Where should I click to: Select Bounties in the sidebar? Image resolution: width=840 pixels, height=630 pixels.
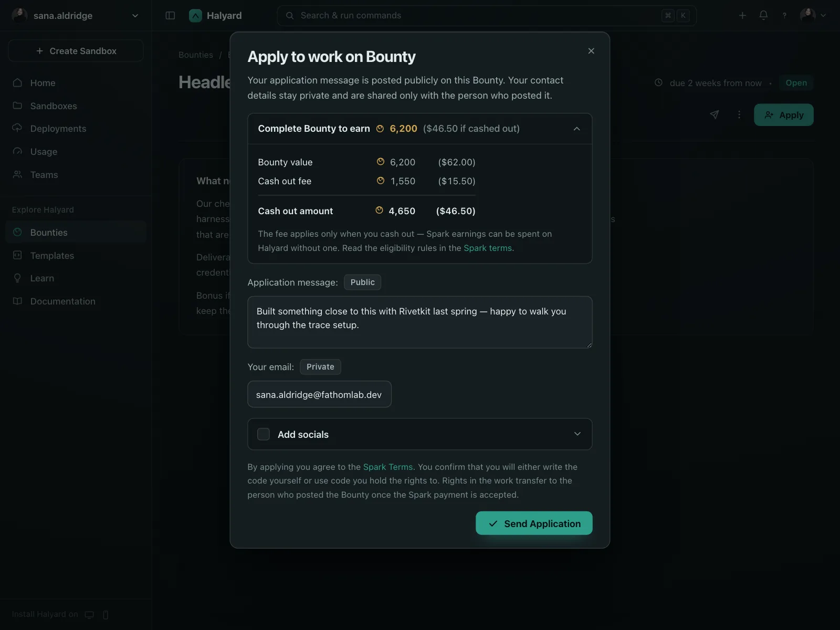point(76,232)
